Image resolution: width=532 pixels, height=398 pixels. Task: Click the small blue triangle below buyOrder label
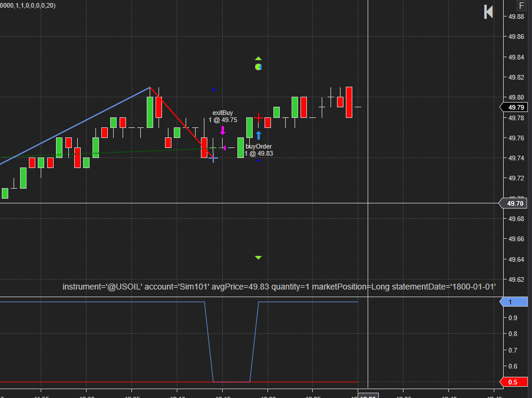(x=259, y=160)
